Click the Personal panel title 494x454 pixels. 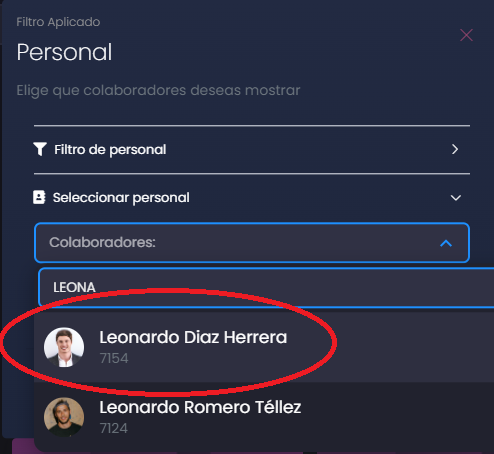point(64,52)
